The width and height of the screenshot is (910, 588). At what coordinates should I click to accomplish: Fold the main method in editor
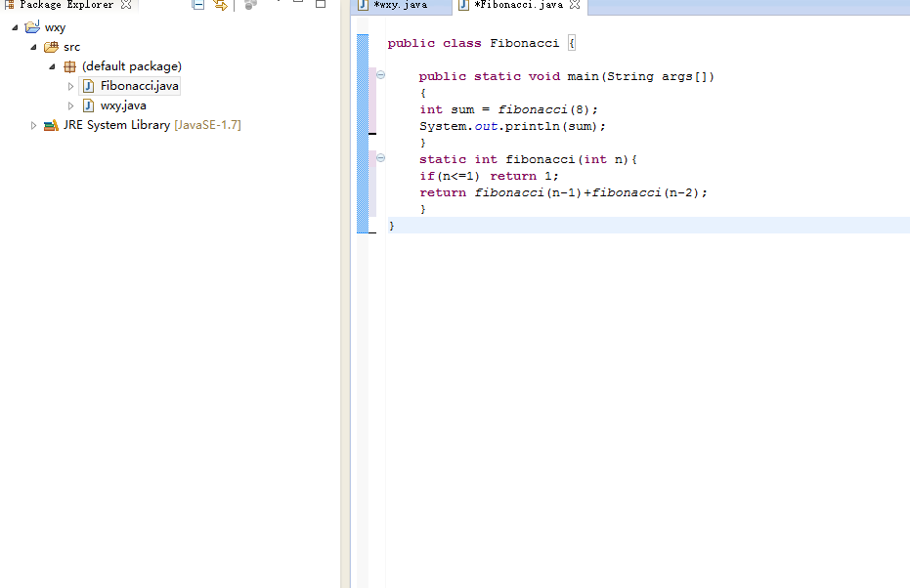click(381, 75)
